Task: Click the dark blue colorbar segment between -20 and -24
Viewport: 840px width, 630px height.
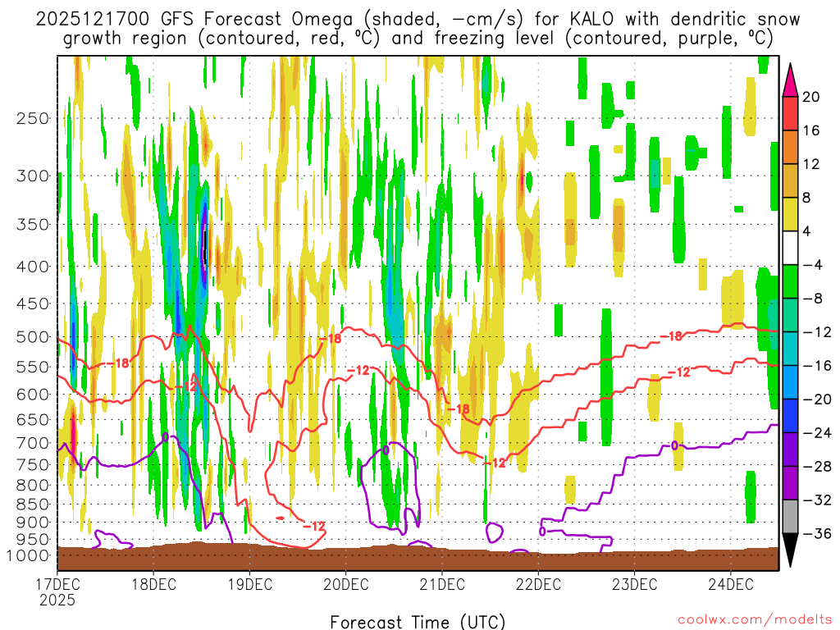Action: pyautogui.click(x=790, y=416)
